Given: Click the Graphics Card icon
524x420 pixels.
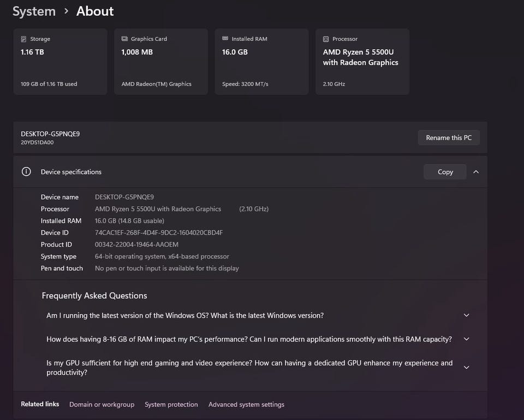Looking at the screenshot, I should (x=124, y=39).
